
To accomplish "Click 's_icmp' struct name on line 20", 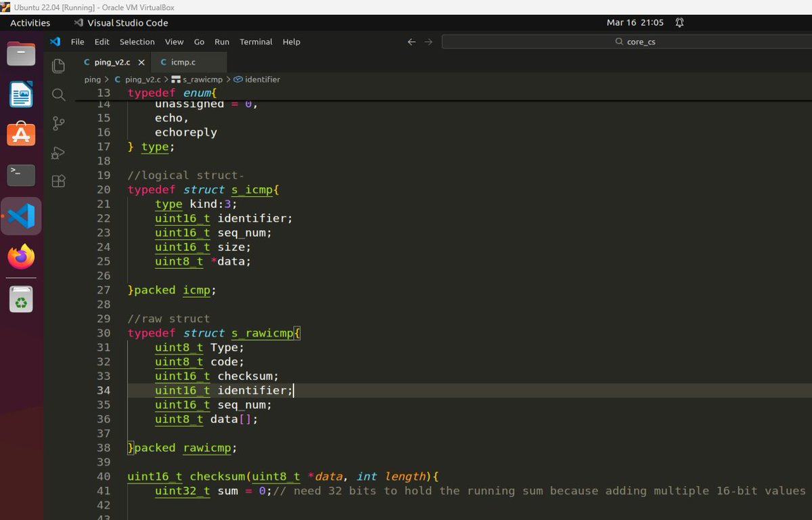I will [x=252, y=190].
